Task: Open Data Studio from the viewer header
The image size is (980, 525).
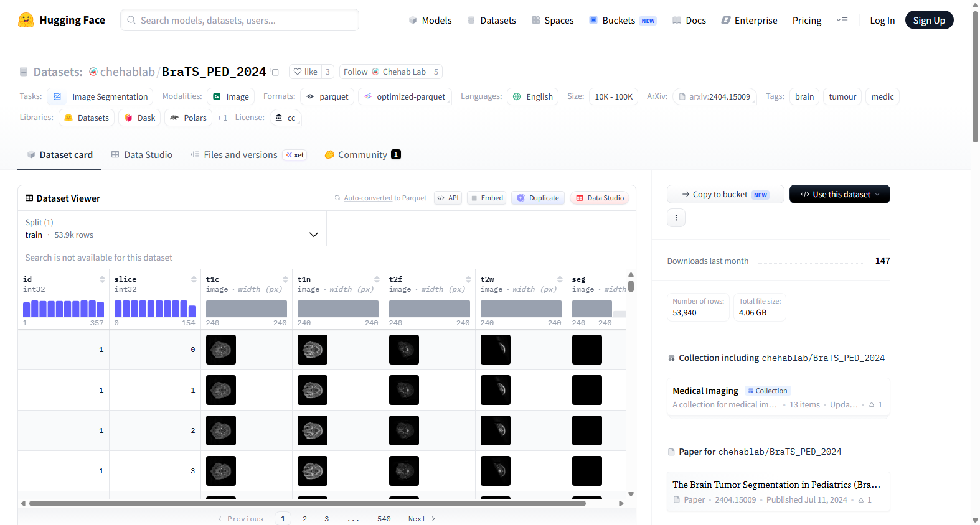Action: click(600, 198)
